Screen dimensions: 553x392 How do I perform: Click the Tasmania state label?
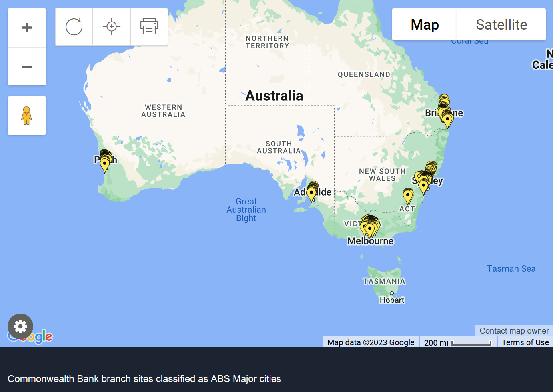(384, 281)
